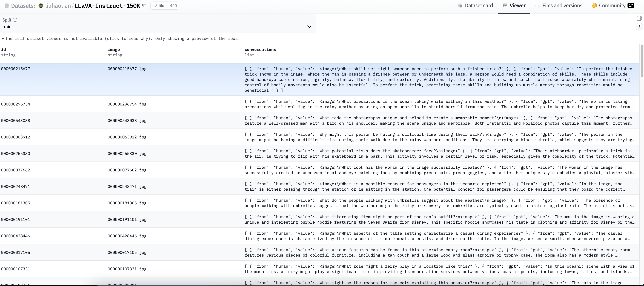Screen dimensions: 644x286
Task: Open the three-dot more options menu
Action: point(639,27)
